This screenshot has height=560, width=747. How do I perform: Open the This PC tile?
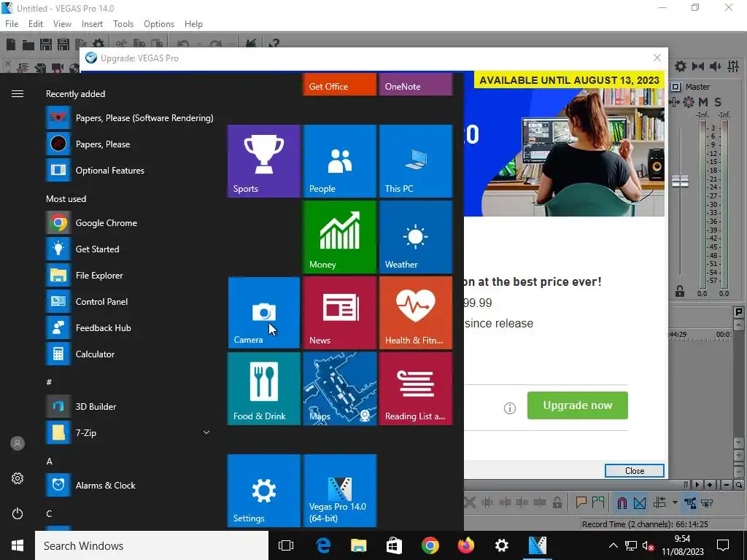(x=415, y=161)
